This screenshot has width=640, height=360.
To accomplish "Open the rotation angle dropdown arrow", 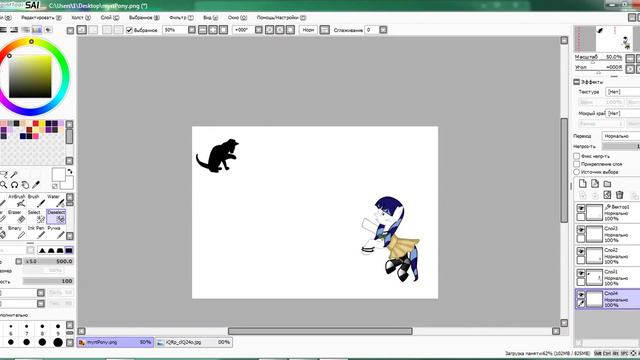I will [x=259, y=30].
